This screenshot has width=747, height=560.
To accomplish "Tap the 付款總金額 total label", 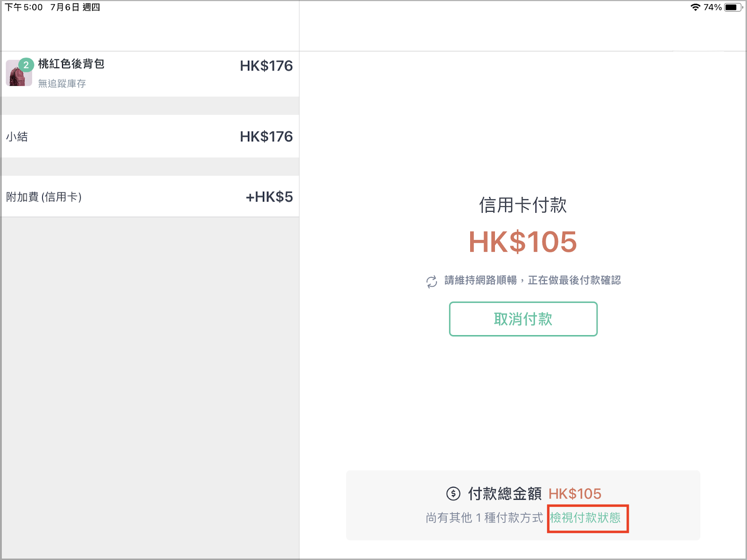I will coord(505,493).
